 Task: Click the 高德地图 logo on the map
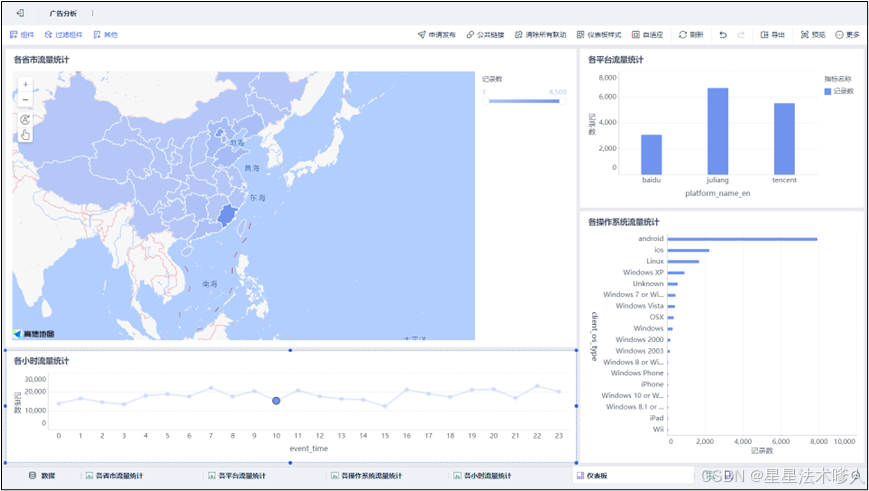pyautogui.click(x=34, y=334)
